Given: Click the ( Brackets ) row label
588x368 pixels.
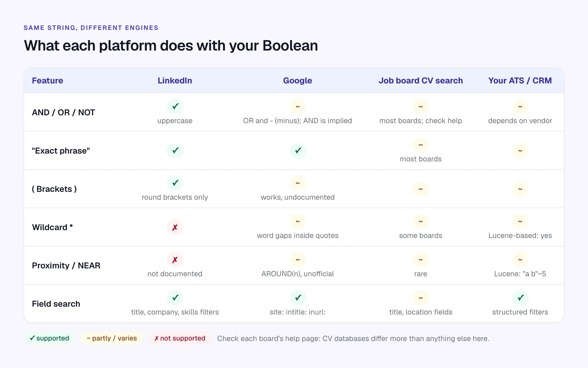Looking at the screenshot, I should (54, 189).
